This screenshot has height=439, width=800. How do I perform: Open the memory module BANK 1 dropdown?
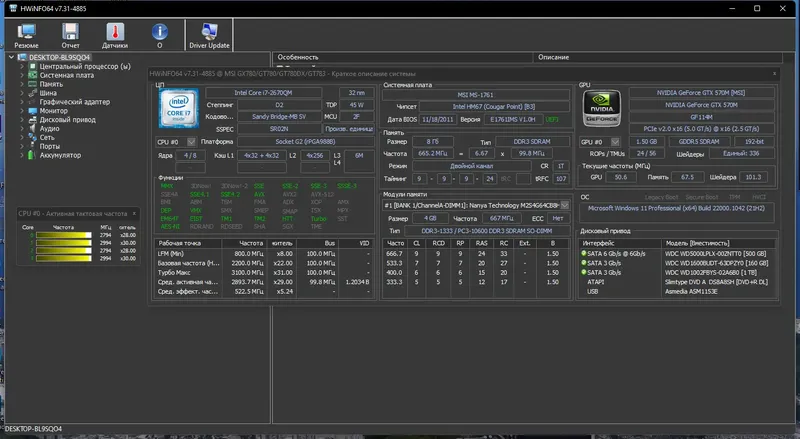coord(565,205)
